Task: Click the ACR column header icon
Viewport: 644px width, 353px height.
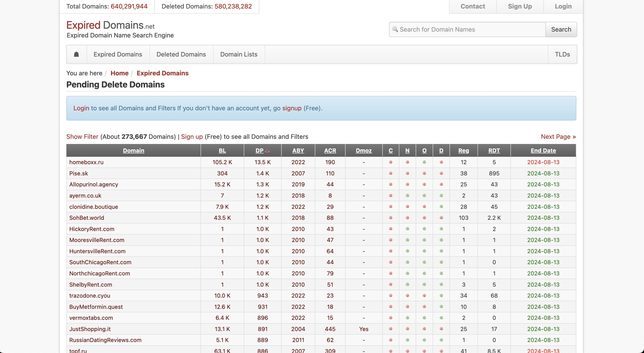Action: tap(330, 150)
